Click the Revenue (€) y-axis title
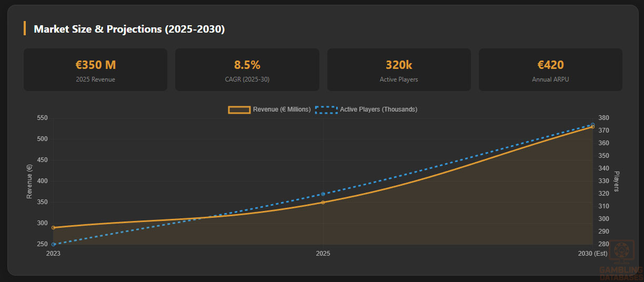This screenshot has height=282, width=644. coord(29,182)
